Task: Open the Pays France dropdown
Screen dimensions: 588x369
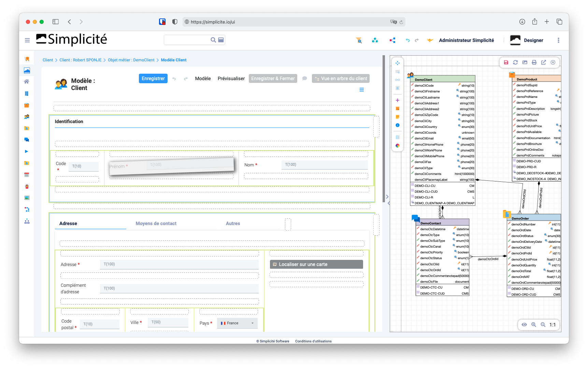Action: (237, 323)
